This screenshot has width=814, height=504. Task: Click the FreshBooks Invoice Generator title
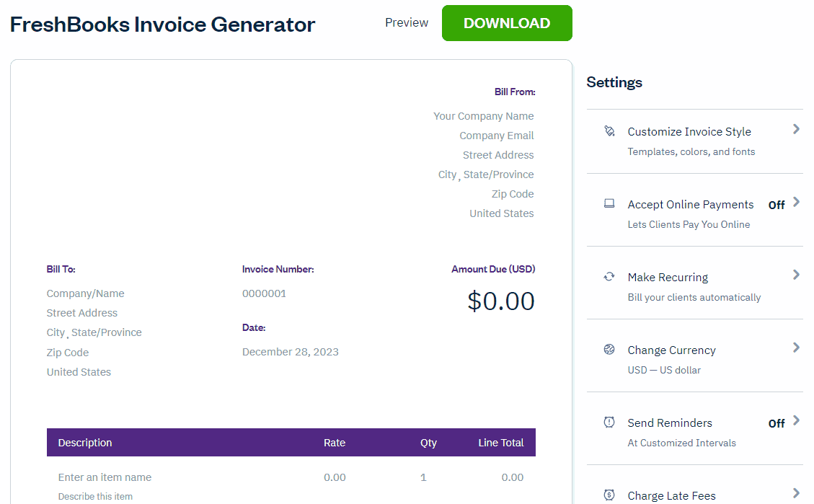click(162, 25)
